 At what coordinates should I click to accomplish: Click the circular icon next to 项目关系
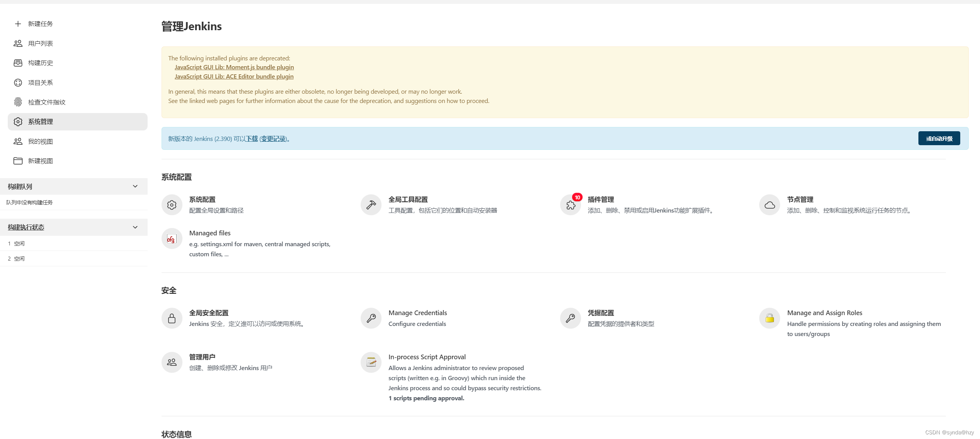[18, 82]
